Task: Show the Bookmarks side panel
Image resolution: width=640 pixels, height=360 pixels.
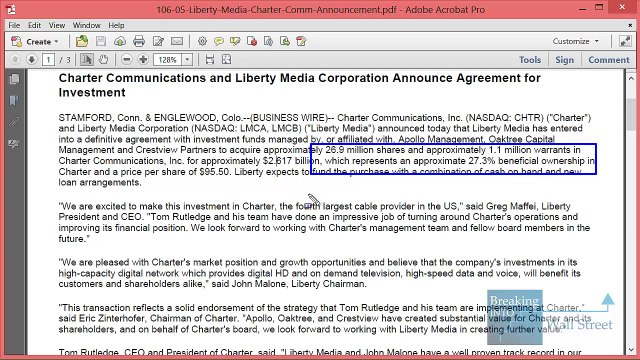Action: (x=14, y=100)
